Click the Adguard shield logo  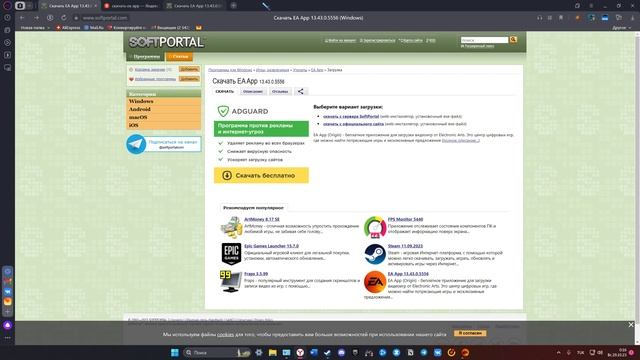[x=223, y=111]
